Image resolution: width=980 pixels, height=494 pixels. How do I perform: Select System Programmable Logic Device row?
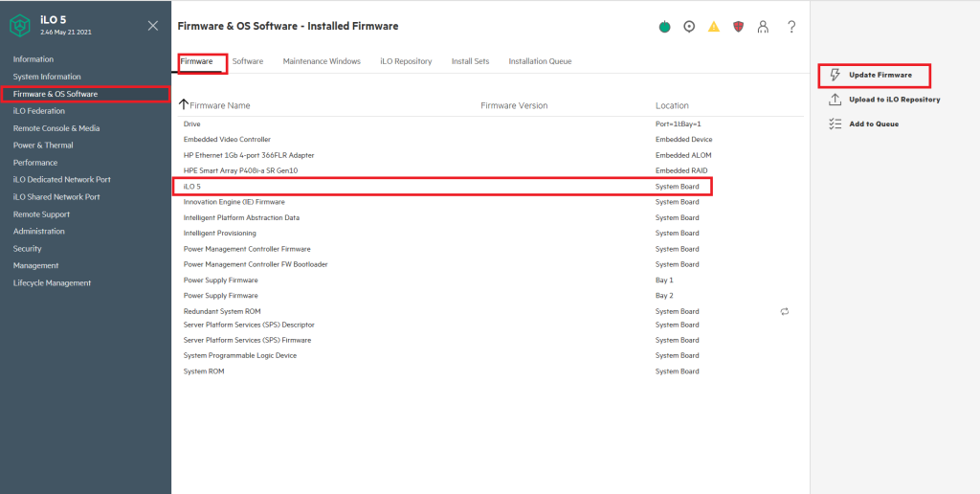tap(491, 356)
